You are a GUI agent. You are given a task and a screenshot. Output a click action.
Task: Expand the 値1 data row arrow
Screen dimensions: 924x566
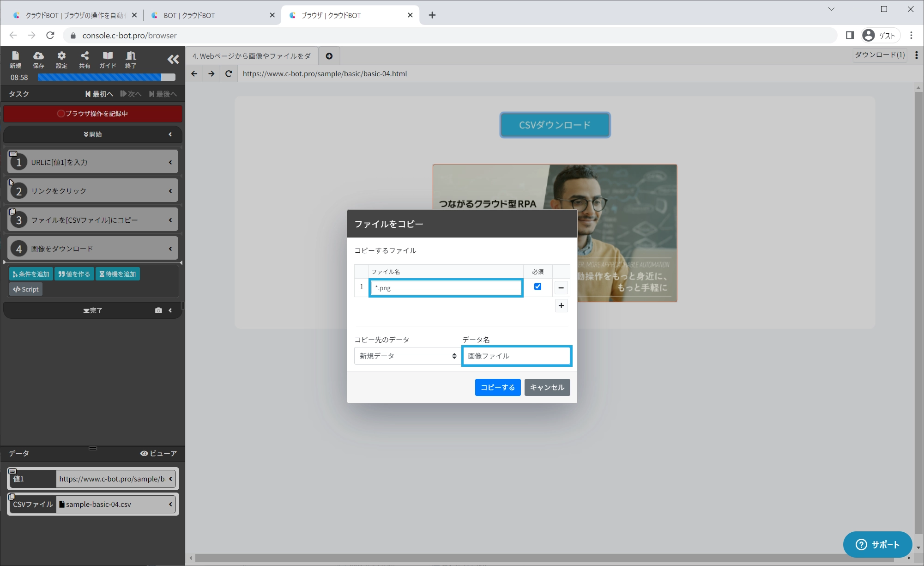point(170,479)
